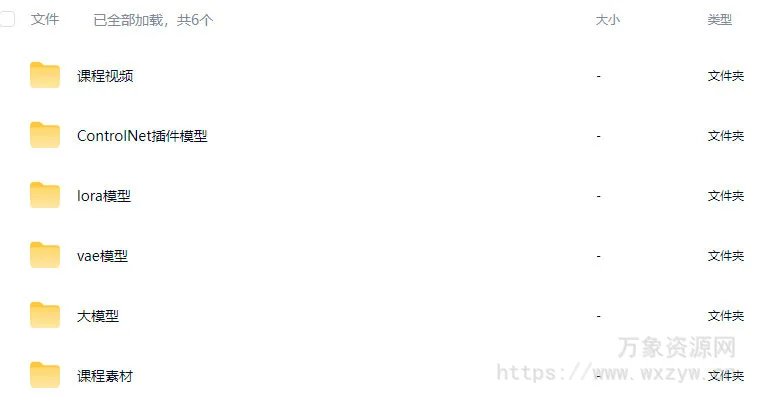The height and width of the screenshot is (407, 767).
Task: Sort the list by 大小 column header
Action: pos(608,20)
